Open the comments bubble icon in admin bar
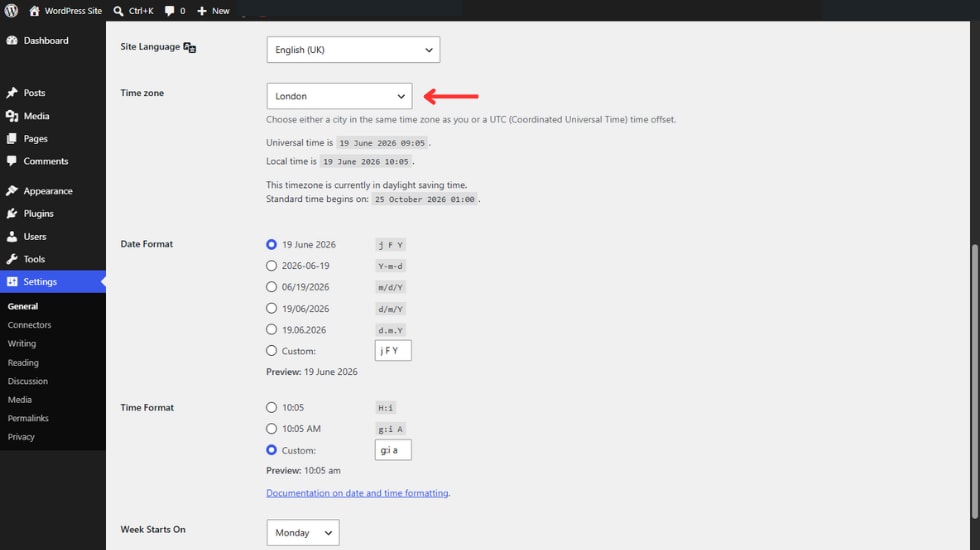The width and height of the screenshot is (980, 550). pos(169,11)
